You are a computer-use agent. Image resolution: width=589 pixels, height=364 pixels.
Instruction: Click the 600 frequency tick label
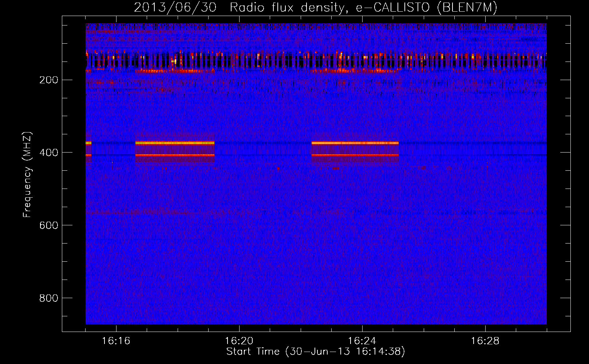[49, 225]
